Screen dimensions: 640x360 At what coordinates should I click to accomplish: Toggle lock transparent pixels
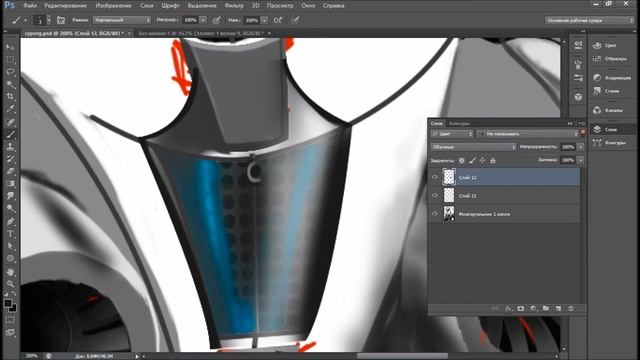click(x=462, y=160)
